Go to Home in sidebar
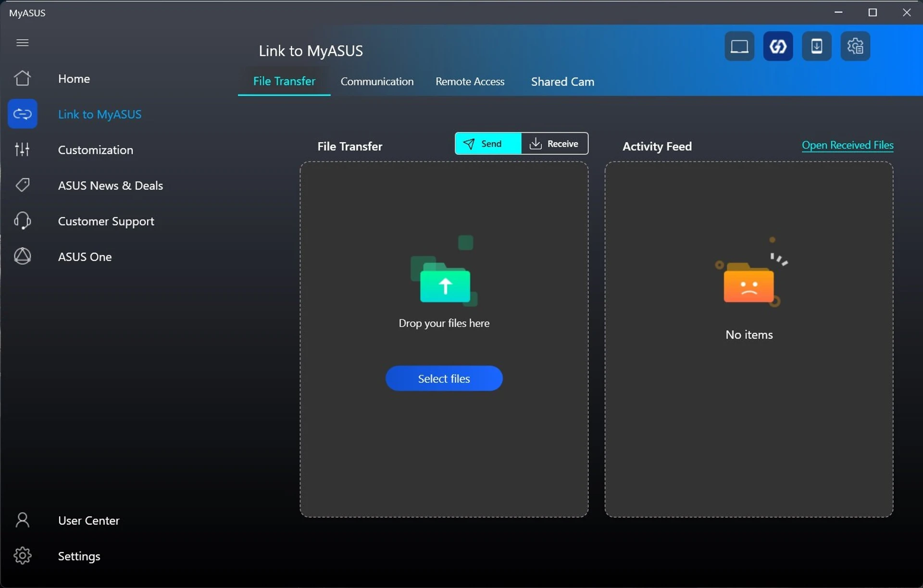The image size is (923, 588). (x=74, y=79)
